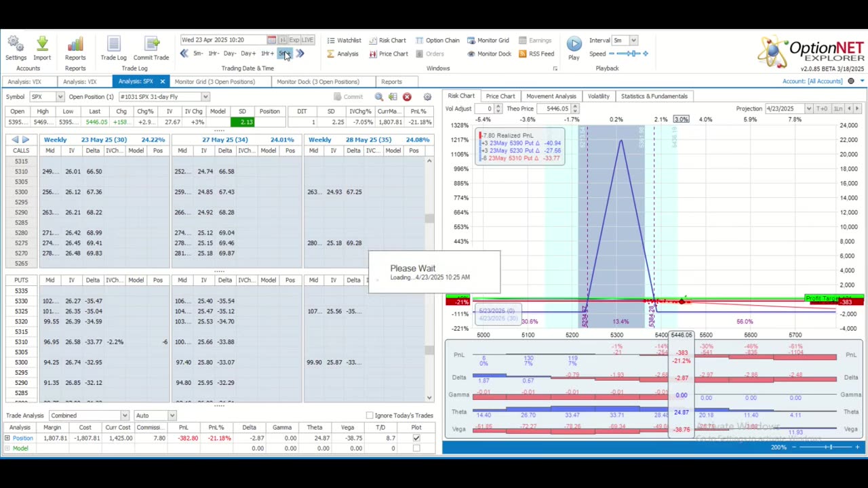Screen dimensions: 868x488
Task: Open the Reports bar chart icon
Action: [75, 46]
